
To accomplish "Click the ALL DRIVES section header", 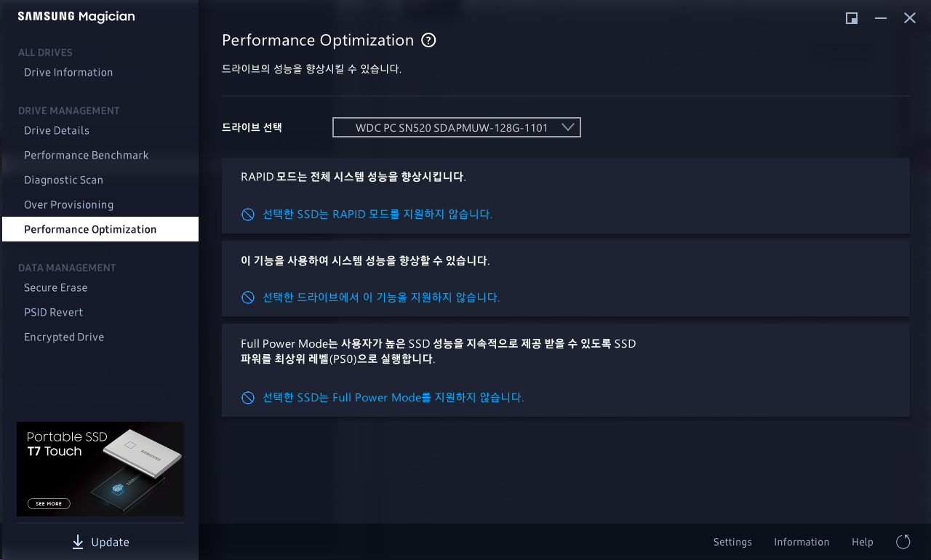I will [45, 52].
